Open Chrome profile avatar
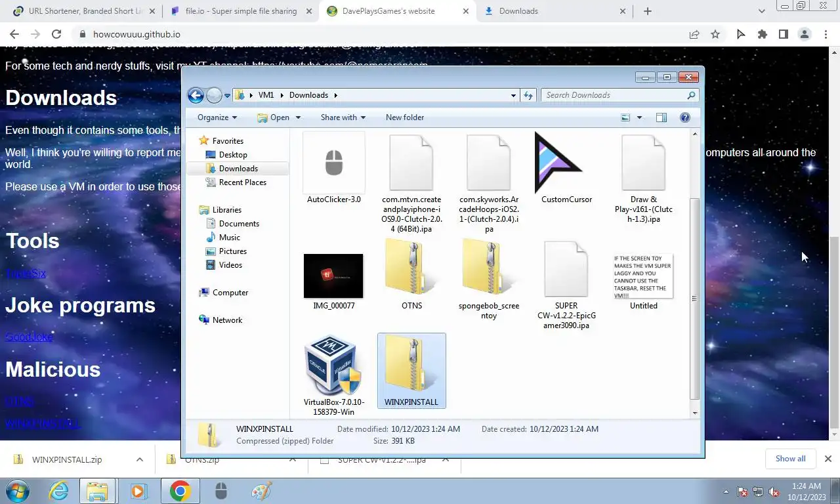Image resolution: width=840 pixels, height=504 pixels. (x=805, y=34)
